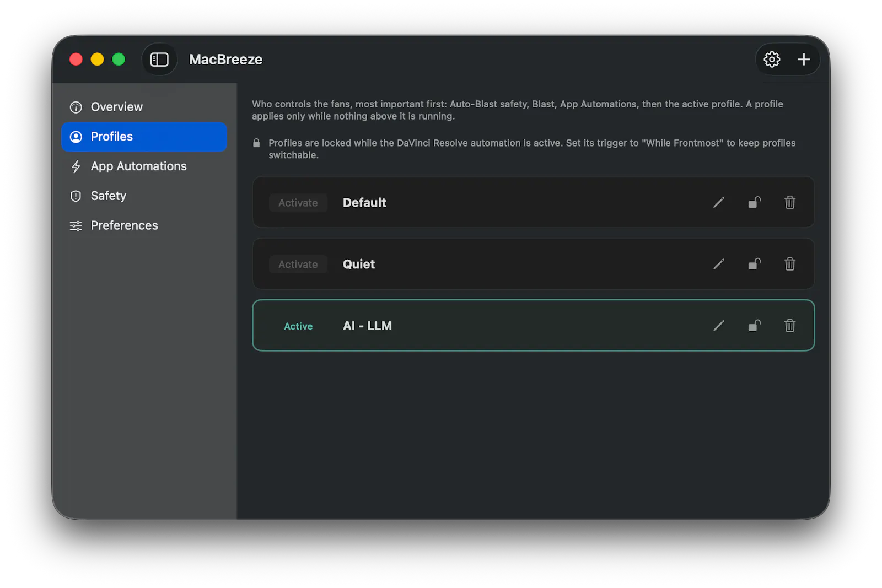
Task: Open the Safety section
Action: click(x=144, y=196)
